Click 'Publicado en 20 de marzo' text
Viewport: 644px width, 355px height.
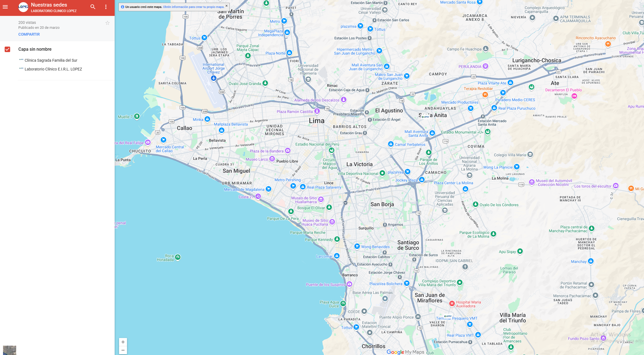pos(39,27)
